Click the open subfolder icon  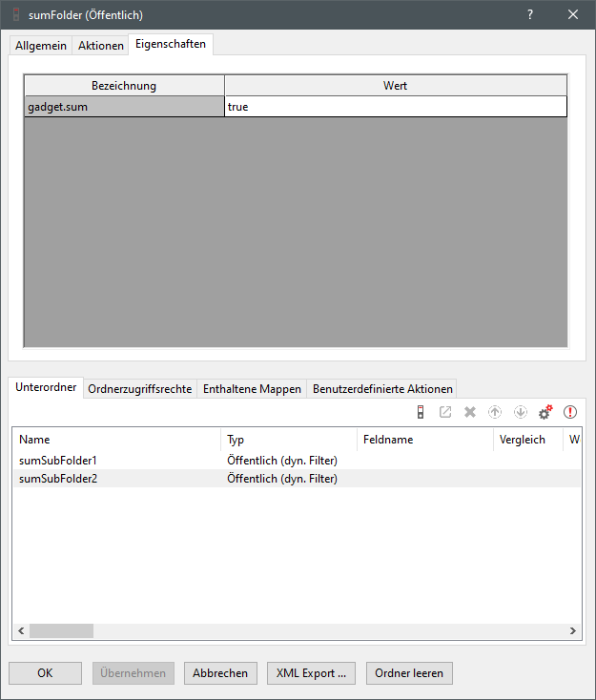click(445, 412)
